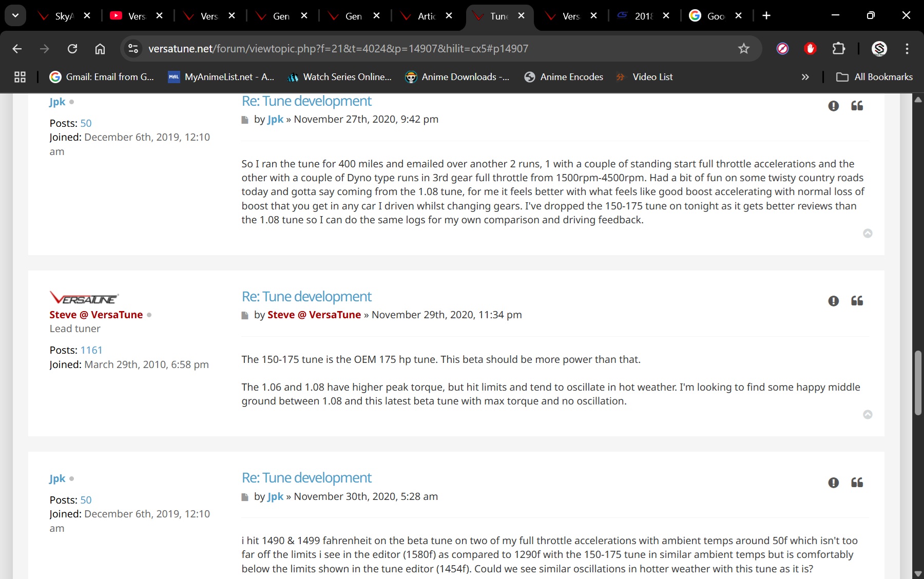Click the scrollbar down arrow

click(918, 573)
